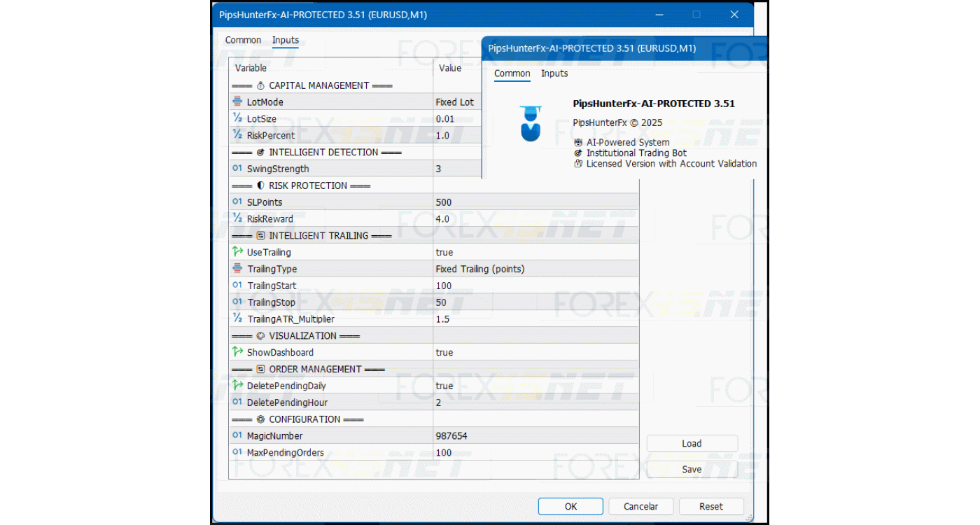The width and height of the screenshot is (980, 525).
Task: Click the SwingStrength integer type icon
Action: (237, 169)
